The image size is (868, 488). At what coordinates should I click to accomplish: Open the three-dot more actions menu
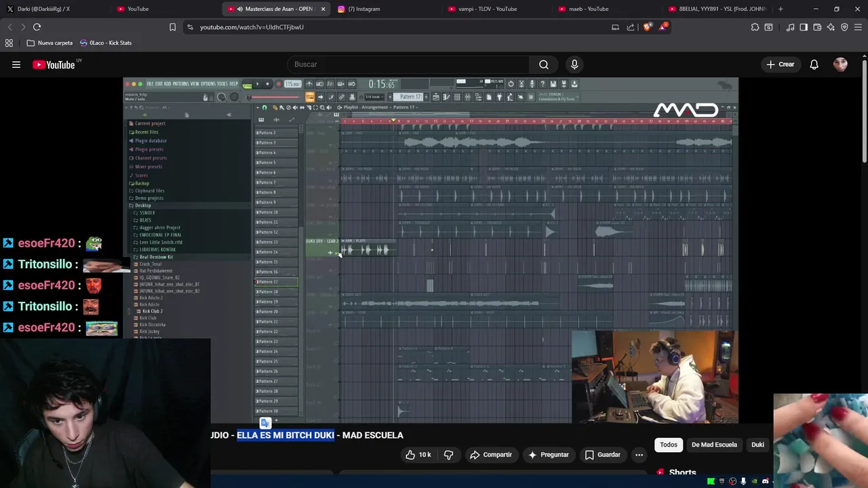pyautogui.click(x=639, y=455)
